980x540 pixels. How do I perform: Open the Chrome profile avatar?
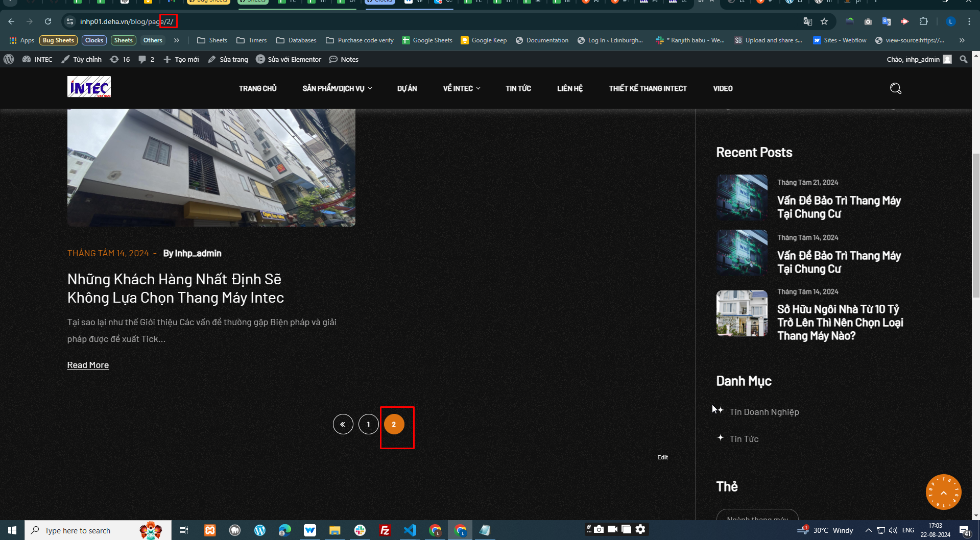pos(950,21)
